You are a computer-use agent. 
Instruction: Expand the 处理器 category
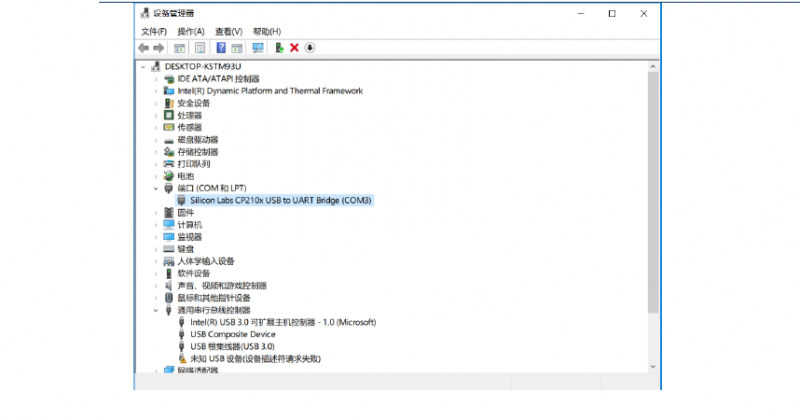(156, 115)
